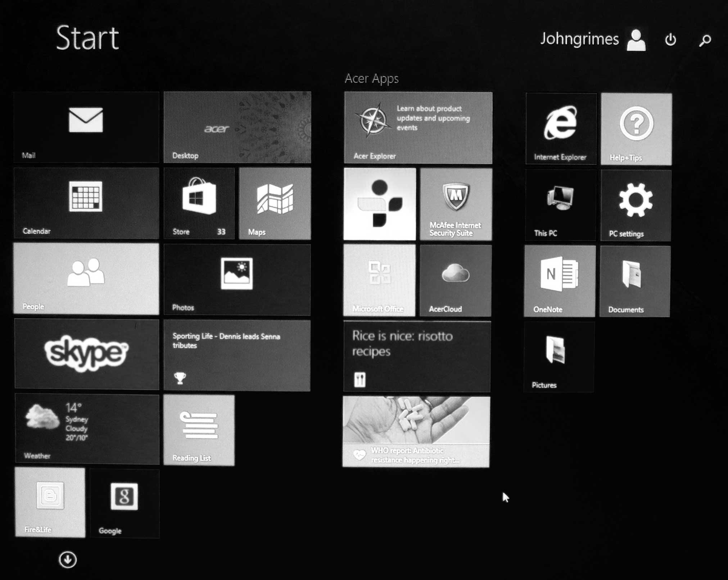
Task: Open the risotto recipes Food tile
Action: point(417,356)
